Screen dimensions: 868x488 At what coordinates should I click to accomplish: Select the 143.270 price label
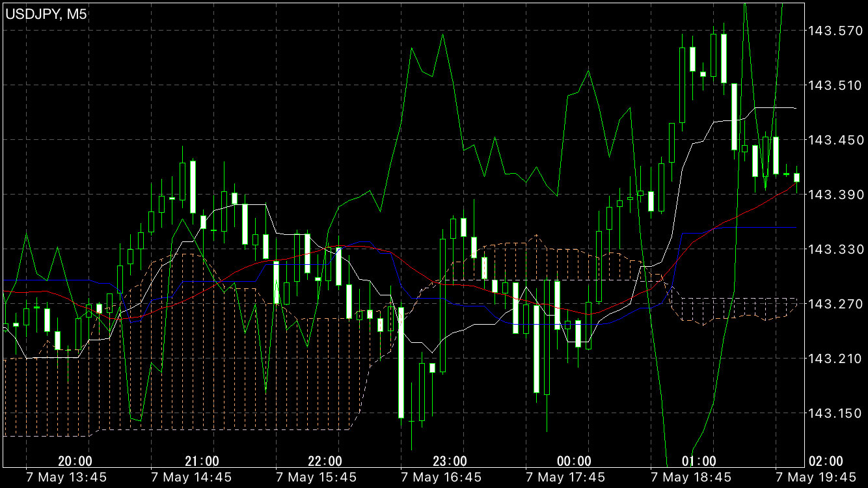pos(835,304)
